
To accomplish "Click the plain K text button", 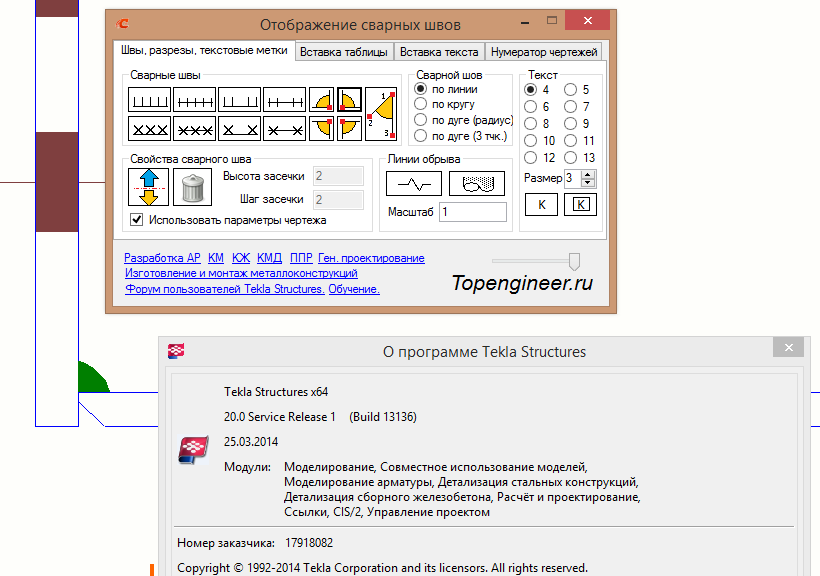I will tap(541, 205).
